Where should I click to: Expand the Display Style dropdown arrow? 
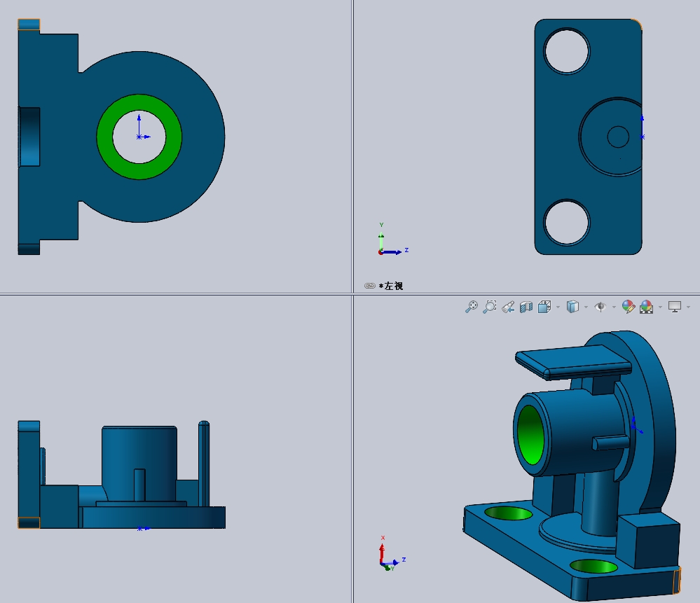tap(586, 307)
